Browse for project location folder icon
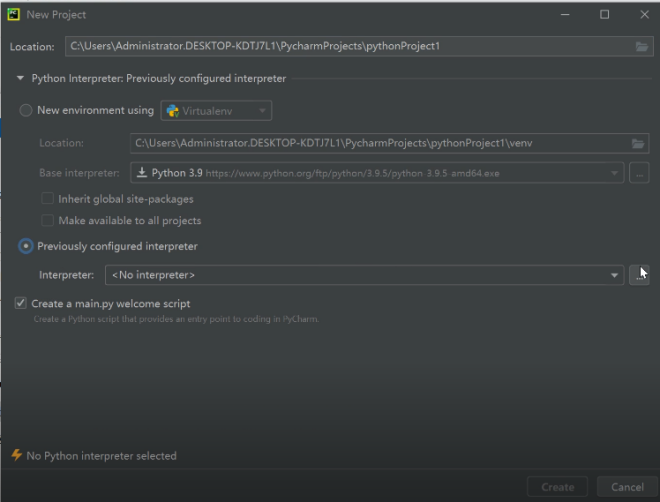Image resolution: width=660 pixels, height=502 pixels. click(642, 46)
